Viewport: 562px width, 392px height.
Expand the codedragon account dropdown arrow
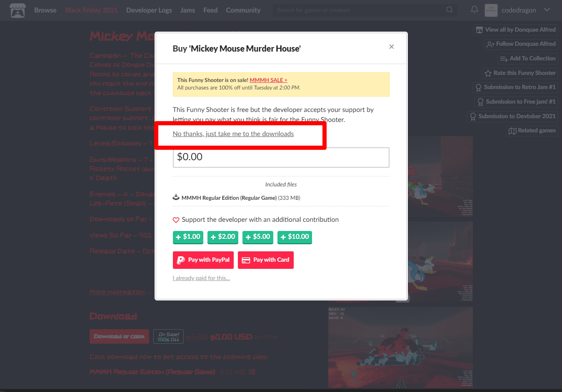click(x=547, y=10)
